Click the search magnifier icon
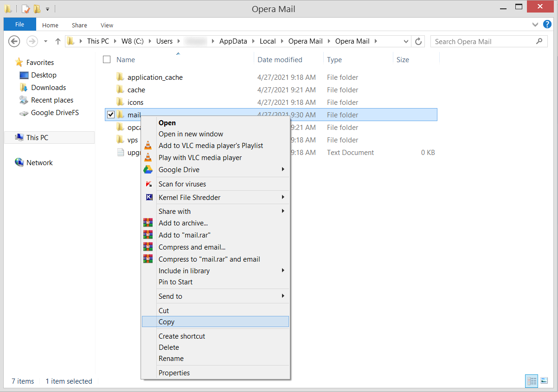 coord(539,41)
